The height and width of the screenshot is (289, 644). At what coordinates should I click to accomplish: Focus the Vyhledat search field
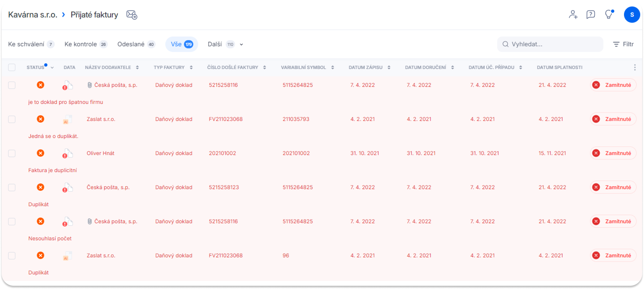(x=550, y=44)
